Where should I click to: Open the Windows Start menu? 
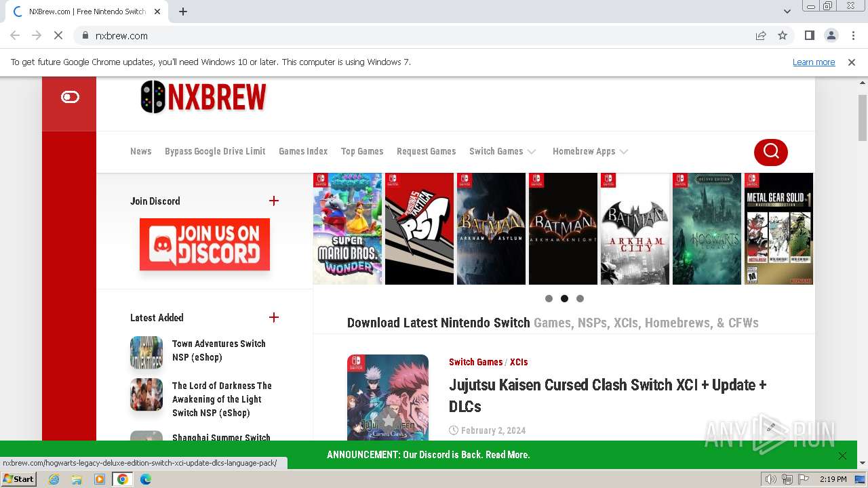click(19, 479)
